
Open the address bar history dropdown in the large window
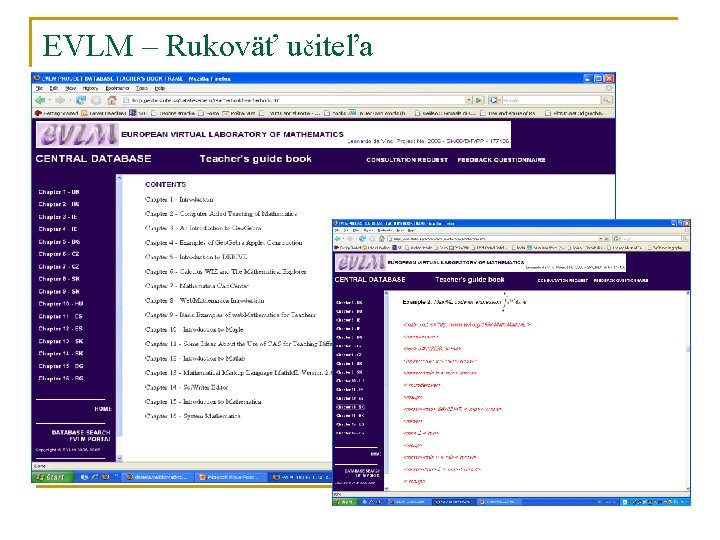[469, 100]
